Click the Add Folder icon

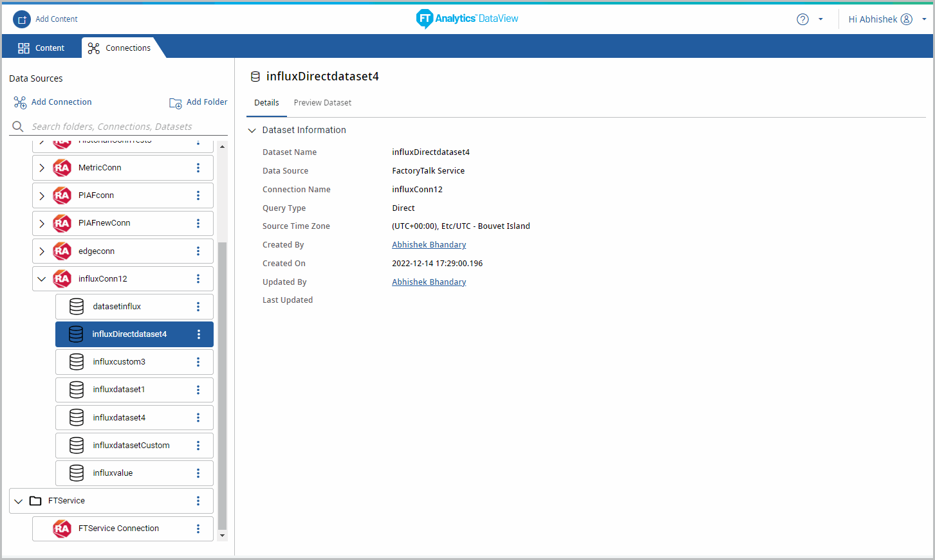(x=175, y=103)
